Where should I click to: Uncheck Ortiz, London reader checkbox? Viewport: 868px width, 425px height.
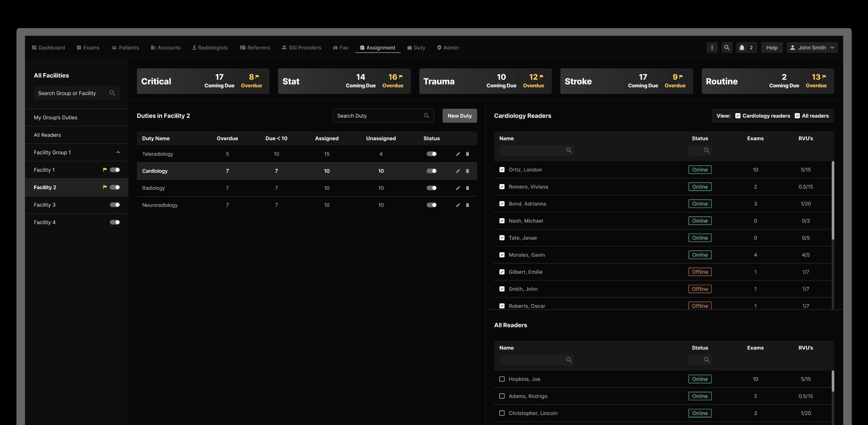[502, 170]
